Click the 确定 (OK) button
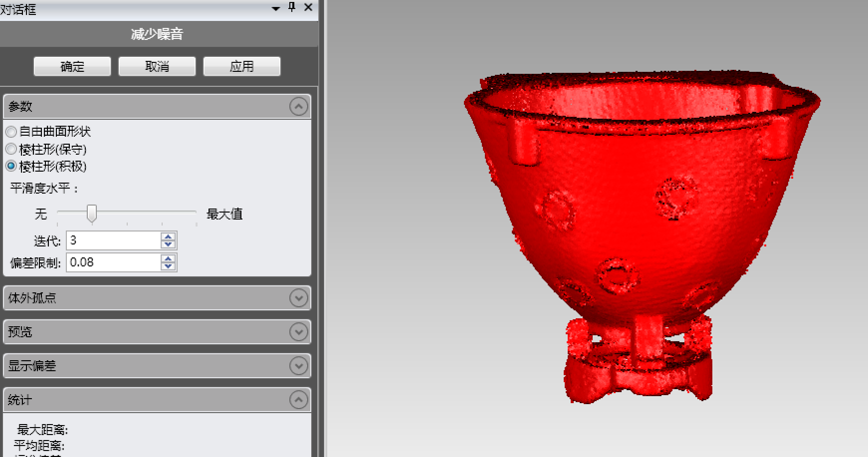The height and width of the screenshot is (457, 868). tap(72, 66)
